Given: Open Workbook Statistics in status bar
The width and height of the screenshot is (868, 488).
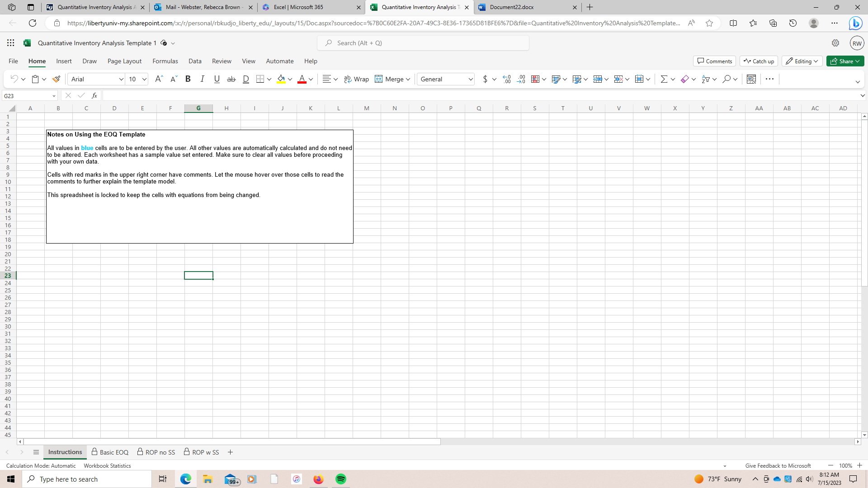Looking at the screenshot, I should click(107, 465).
